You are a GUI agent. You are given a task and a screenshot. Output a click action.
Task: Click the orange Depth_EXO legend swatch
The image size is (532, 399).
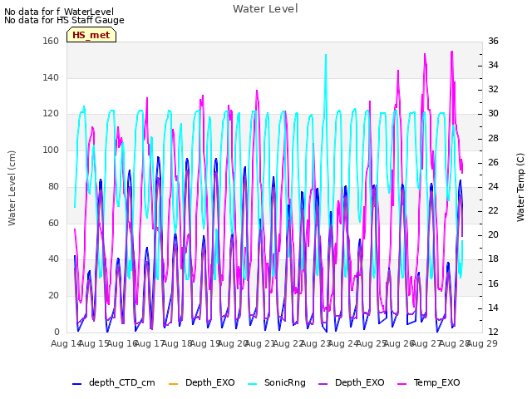point(174,384)
